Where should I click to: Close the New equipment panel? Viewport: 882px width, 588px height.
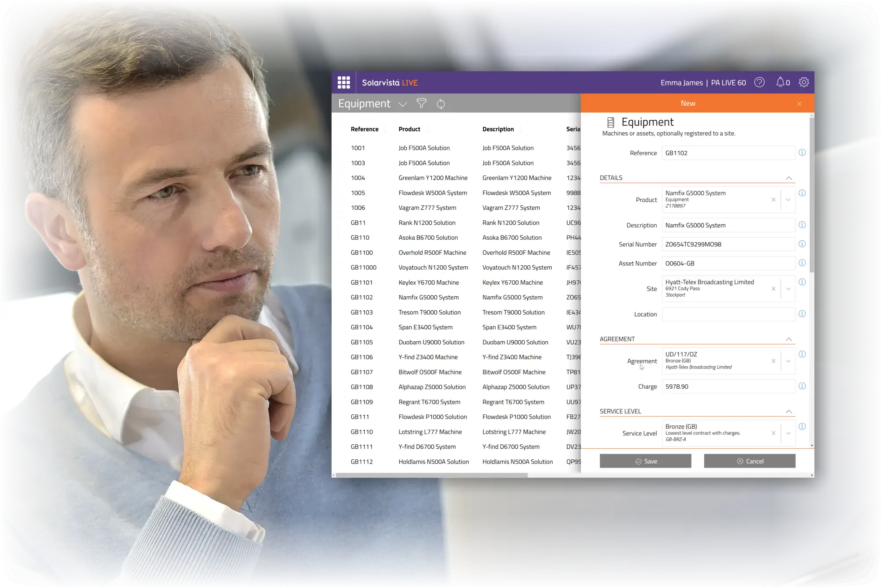point(799,104)
